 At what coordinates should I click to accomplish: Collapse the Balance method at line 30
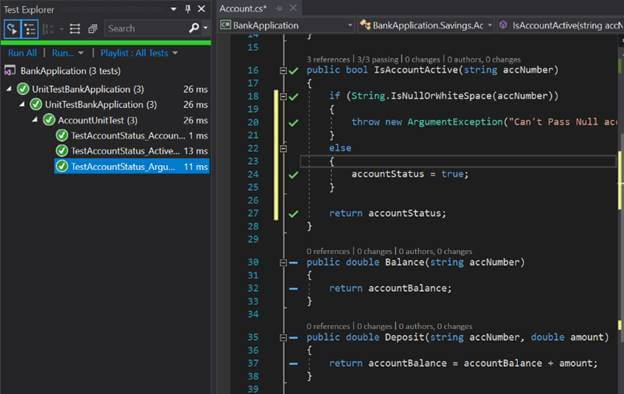pos(283,263)
